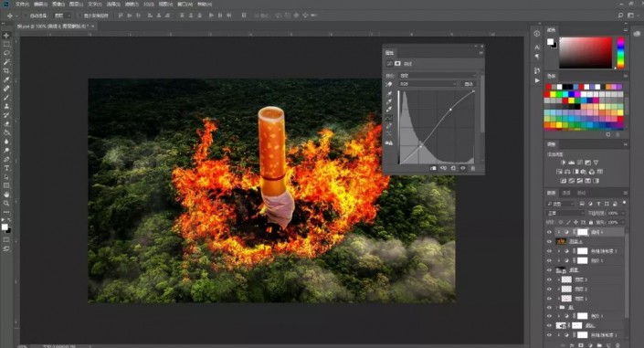Reset the Curves adjustment to defaults

pos(453,168)
